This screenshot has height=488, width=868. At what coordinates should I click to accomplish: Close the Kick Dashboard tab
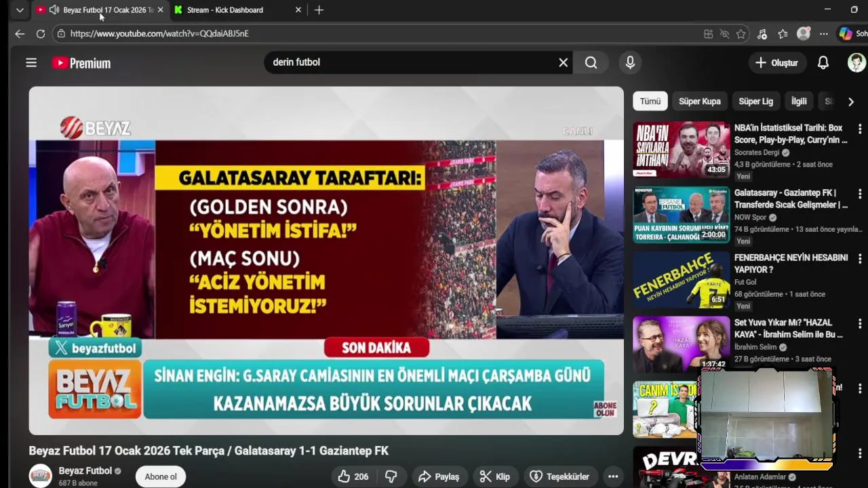(x=298, y=10)
